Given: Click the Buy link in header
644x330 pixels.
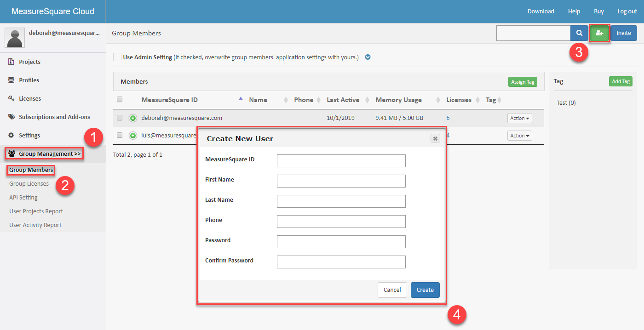Looking at the screenshot, I should tap(599, 11).
